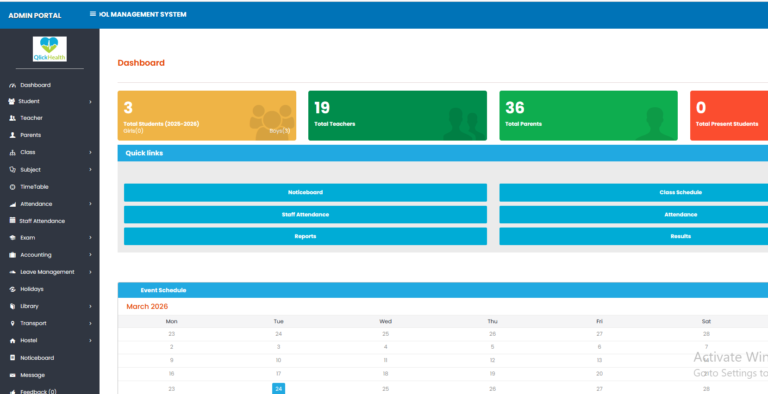Click the Staff Attendance calendar icon
768x394 pixels.
click(13, 221)
